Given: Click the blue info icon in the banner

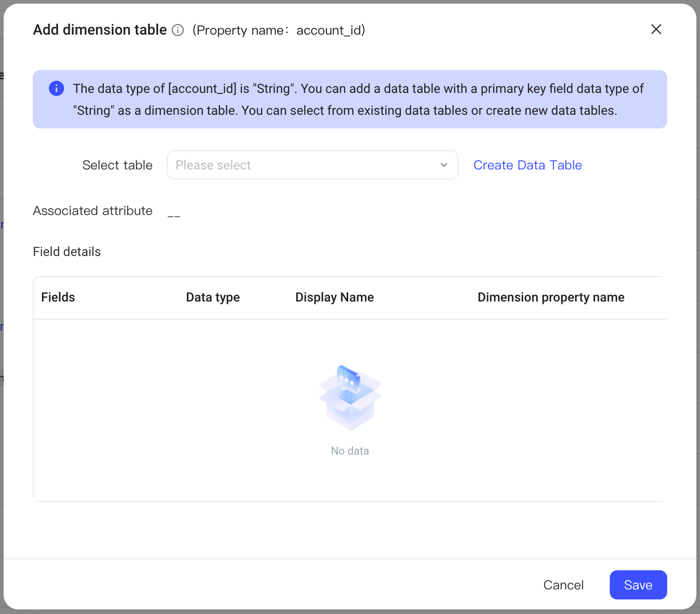Looking at the screenshot, I should coord(57,88).
